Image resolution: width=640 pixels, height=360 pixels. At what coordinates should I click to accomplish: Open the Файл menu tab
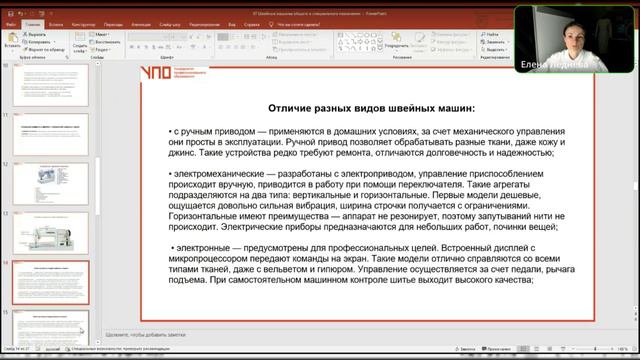coord(11,24)
